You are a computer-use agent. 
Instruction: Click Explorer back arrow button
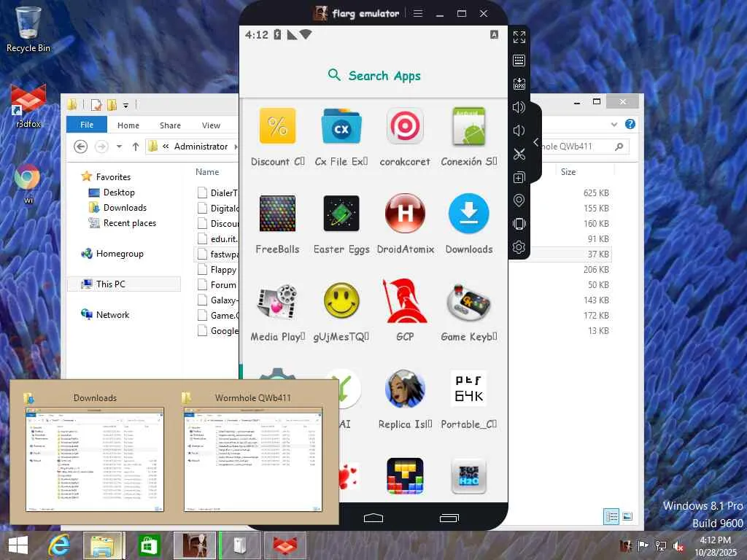click(x=80, y=147)
